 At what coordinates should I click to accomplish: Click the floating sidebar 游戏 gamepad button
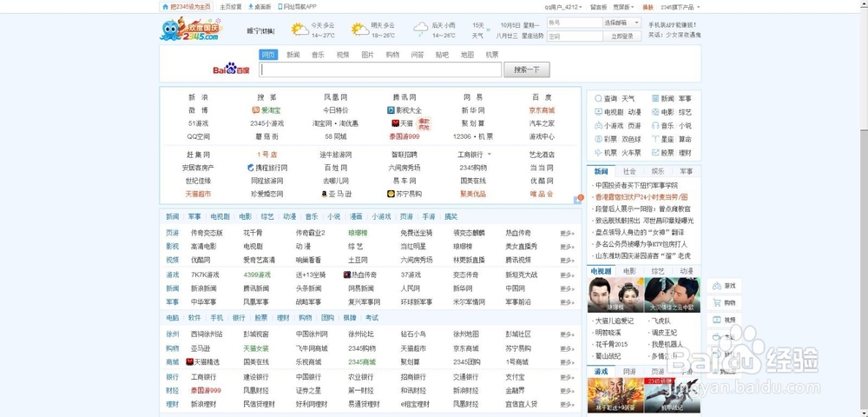click(x=724, y=286)
